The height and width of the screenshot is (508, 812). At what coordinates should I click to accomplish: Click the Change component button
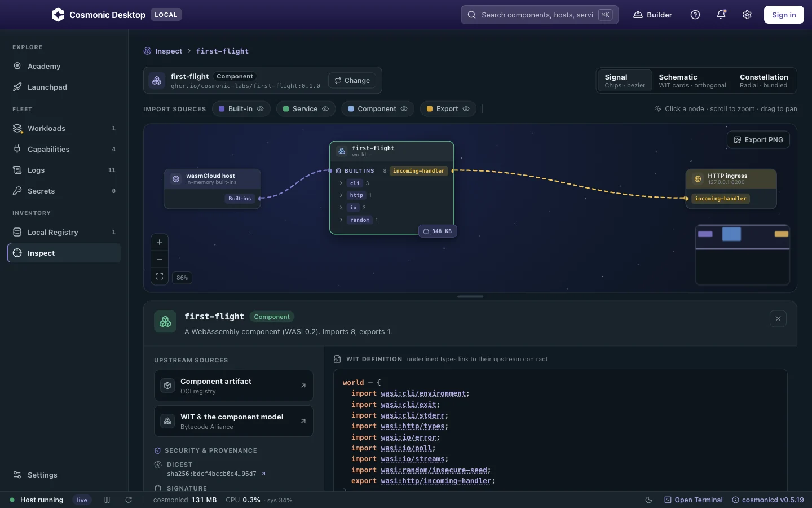pos(352,81)
